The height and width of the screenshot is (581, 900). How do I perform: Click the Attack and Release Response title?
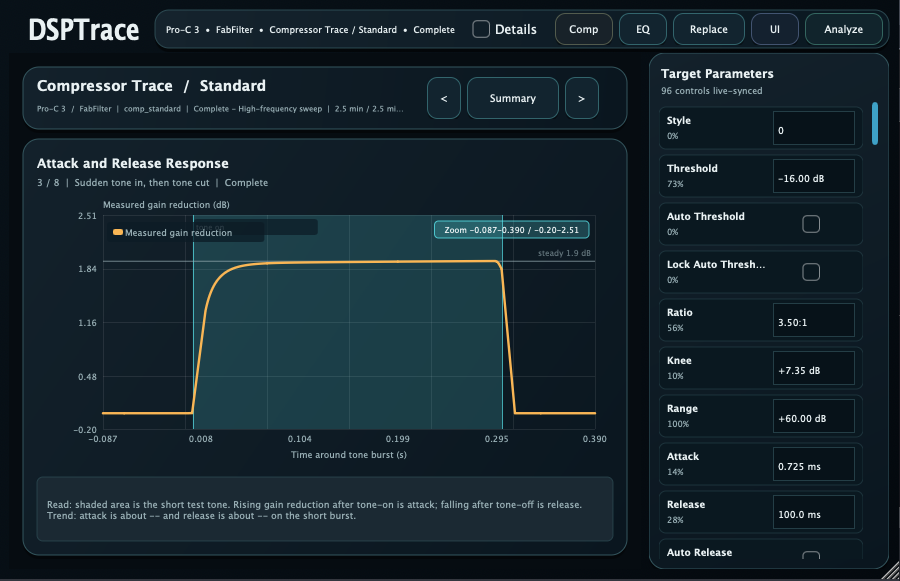(133, 164)
